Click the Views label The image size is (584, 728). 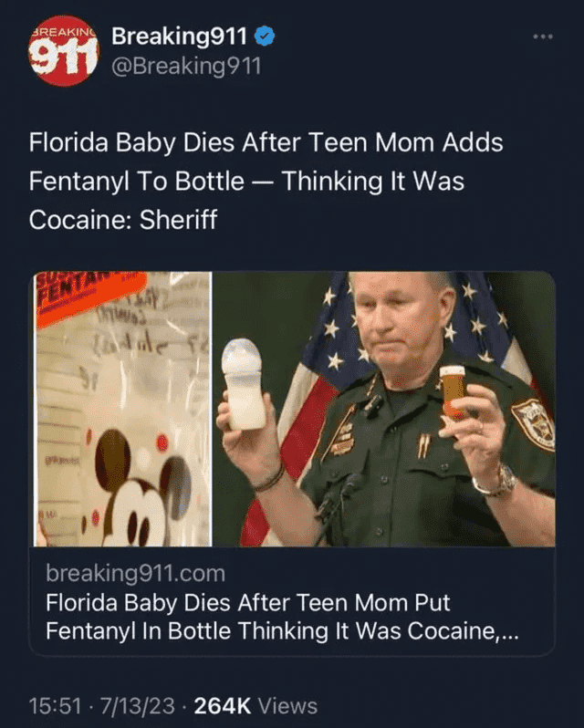287,706
